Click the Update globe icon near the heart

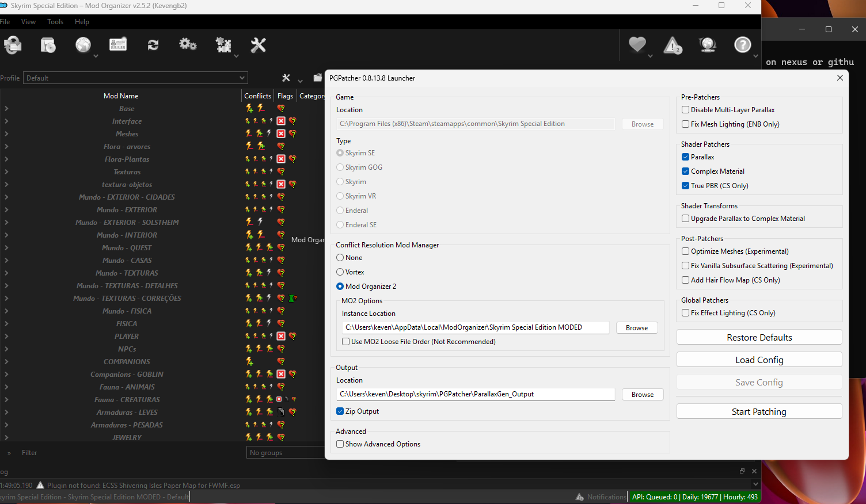(x=708, y=45)
